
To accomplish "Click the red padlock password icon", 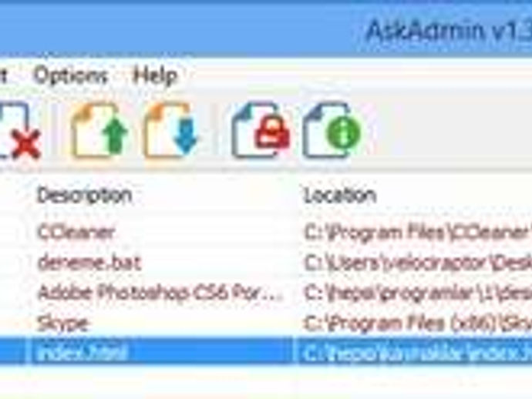I will coord(261,130).
